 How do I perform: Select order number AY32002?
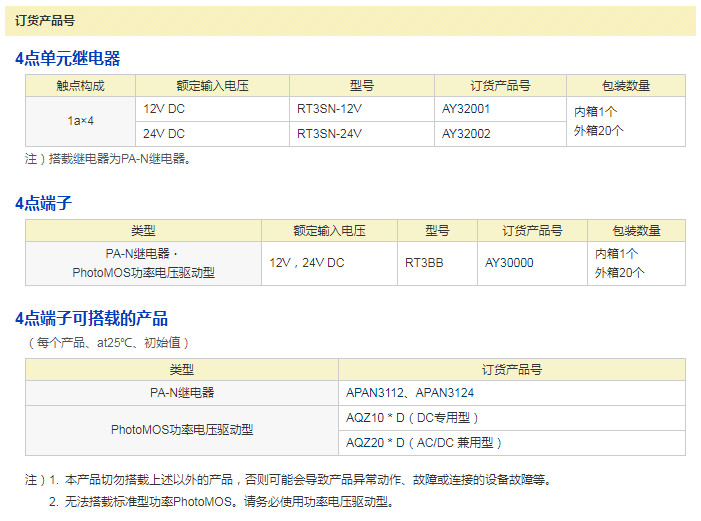coord(466,134)
